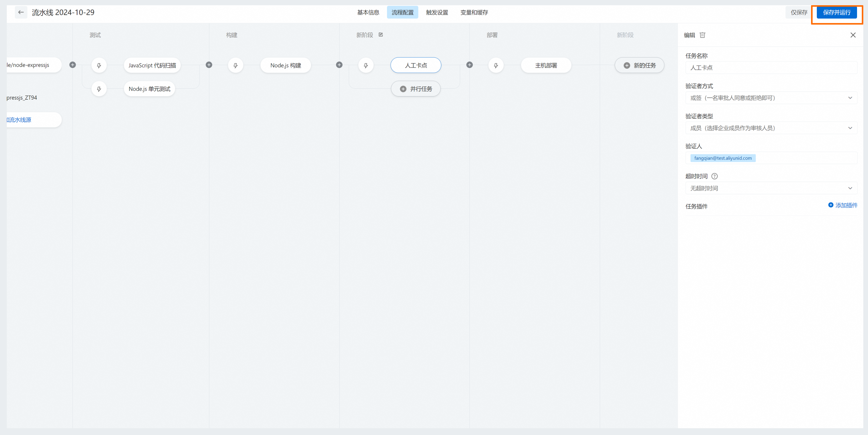Delete task via trash icon beside 编辑
This screenshot has height=435, width=868.
(702, 35)
